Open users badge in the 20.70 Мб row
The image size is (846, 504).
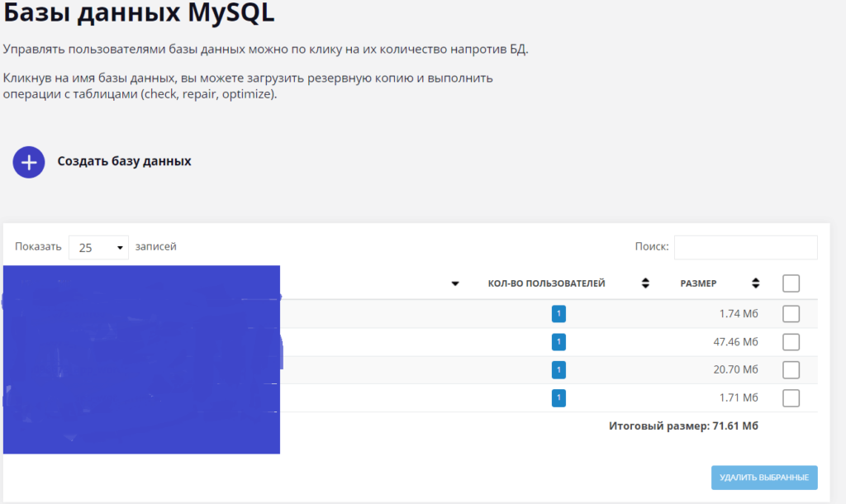(x=558, y=369)
